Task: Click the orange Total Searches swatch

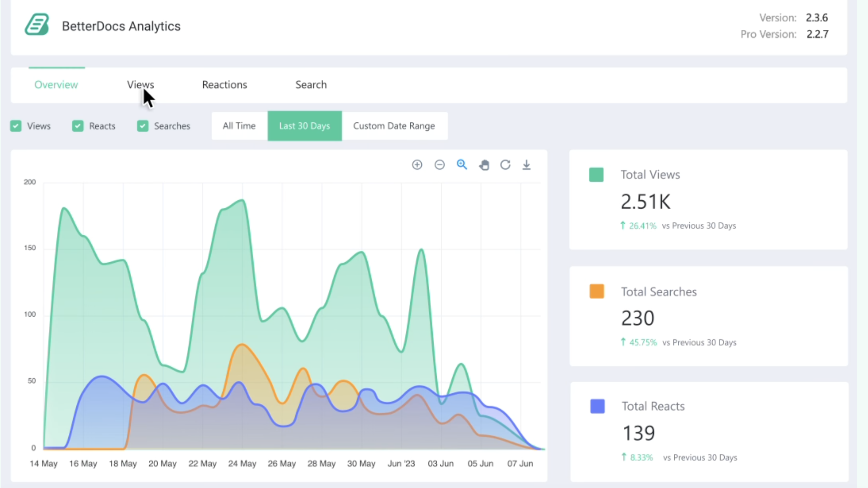Action: [597, 291]
